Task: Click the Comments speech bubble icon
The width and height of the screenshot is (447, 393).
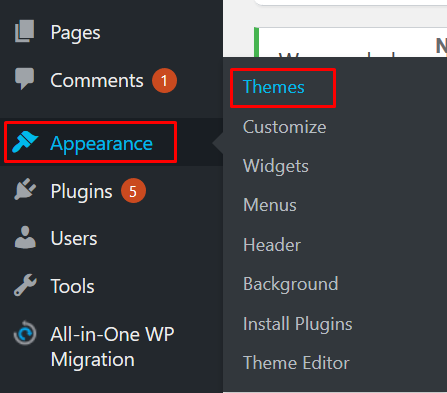Action: [25, 79]
